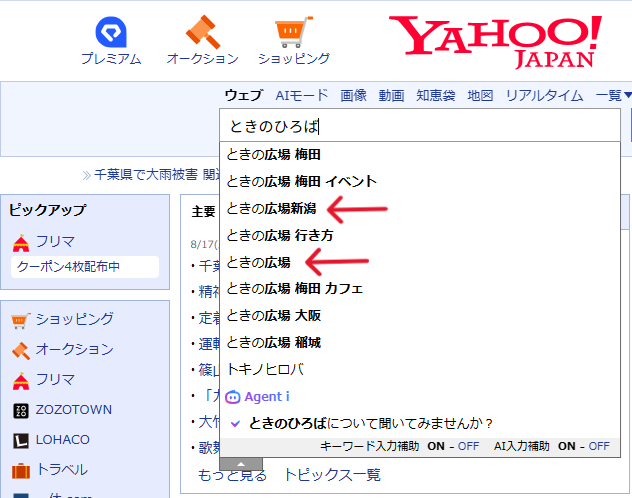
Task: Click the Yahoo! JAPAN logo
Action: click(495, 42)
